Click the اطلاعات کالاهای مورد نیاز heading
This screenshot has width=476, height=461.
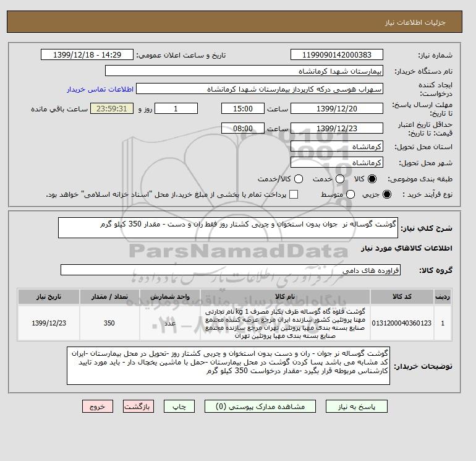(x=407, y=248)
